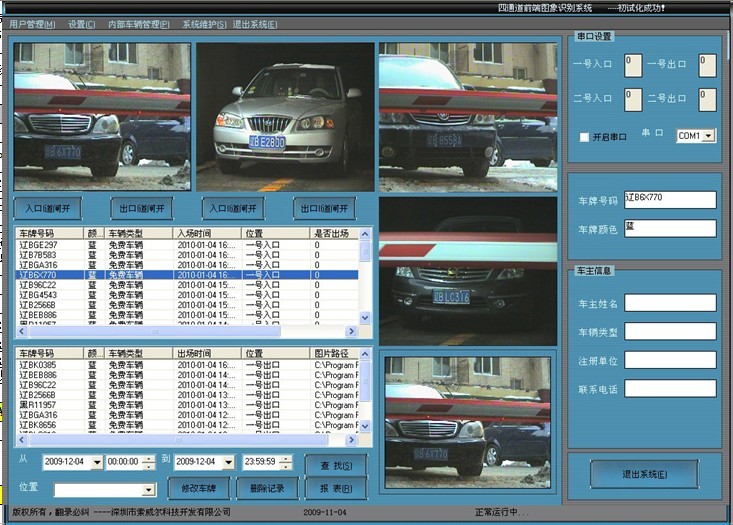Select the 辽BGE297 row in entry list
The image size is (733, 525).
click(x=40, y=245)
